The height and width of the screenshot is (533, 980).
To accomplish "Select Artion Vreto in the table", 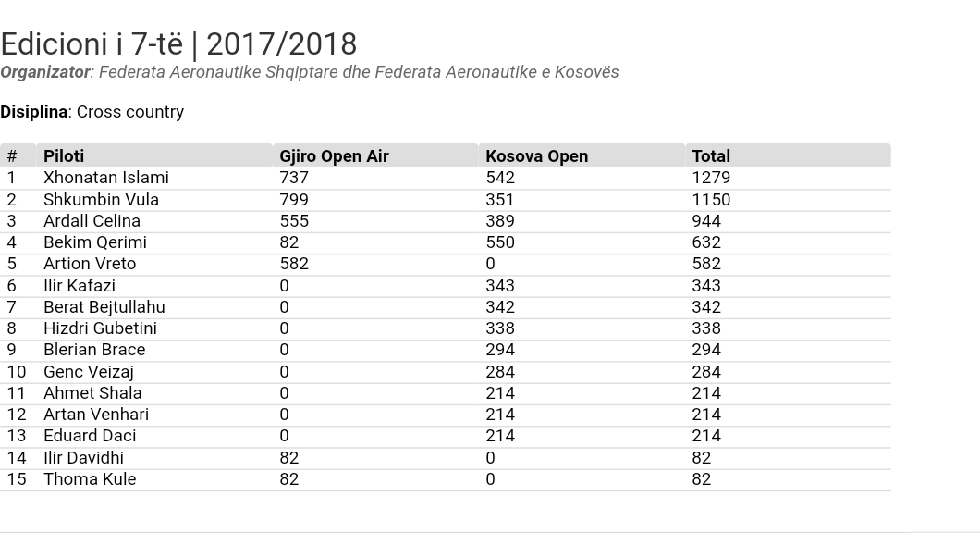I will tap(90, 263).
